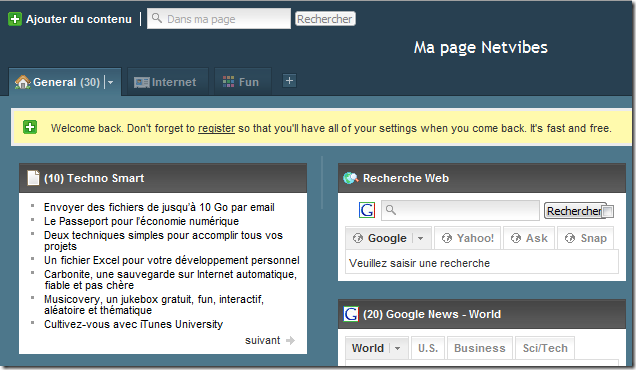Switch to the Internet tab
Image resolution: width=636 pixels, height=370 pixels.
point(168,82)
